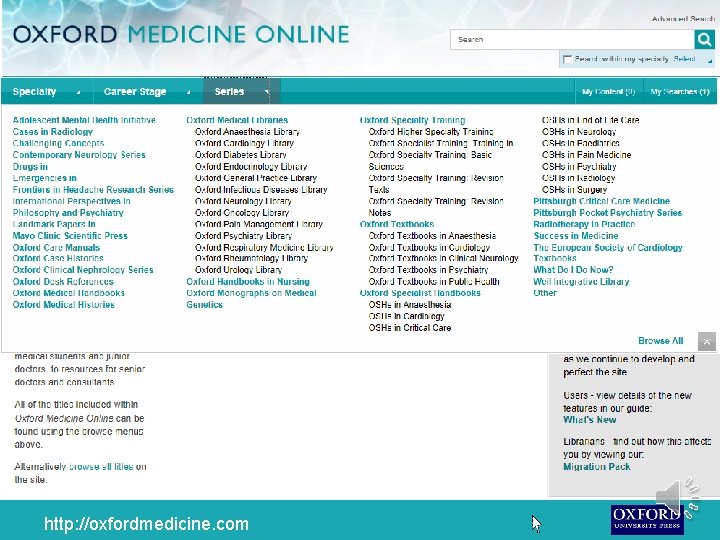The height and width of the screenshot is (540, 720).
Task: Choose Challenging Concepts series
Action: point(58,143)
